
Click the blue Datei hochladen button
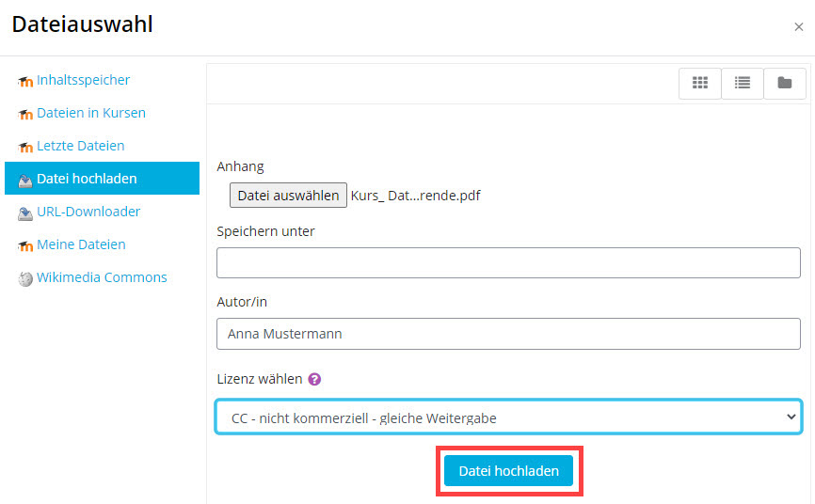tap(508, 471)
